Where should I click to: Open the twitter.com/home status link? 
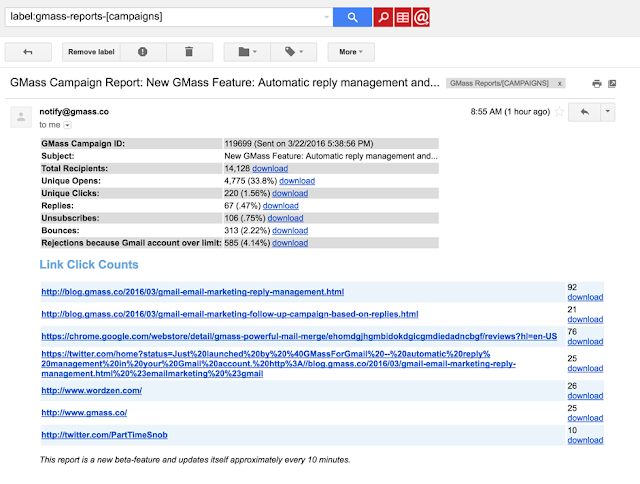tap(278, 364)
